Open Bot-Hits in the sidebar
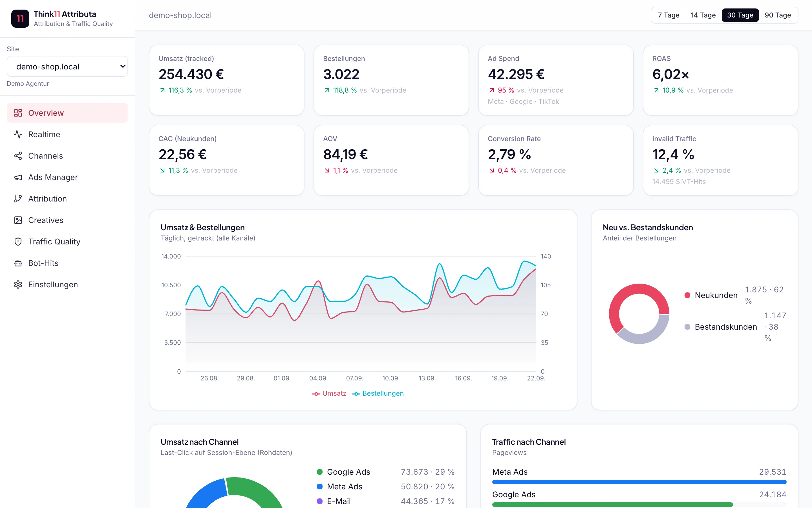812x508 pixels. click(x=67, y=263)
